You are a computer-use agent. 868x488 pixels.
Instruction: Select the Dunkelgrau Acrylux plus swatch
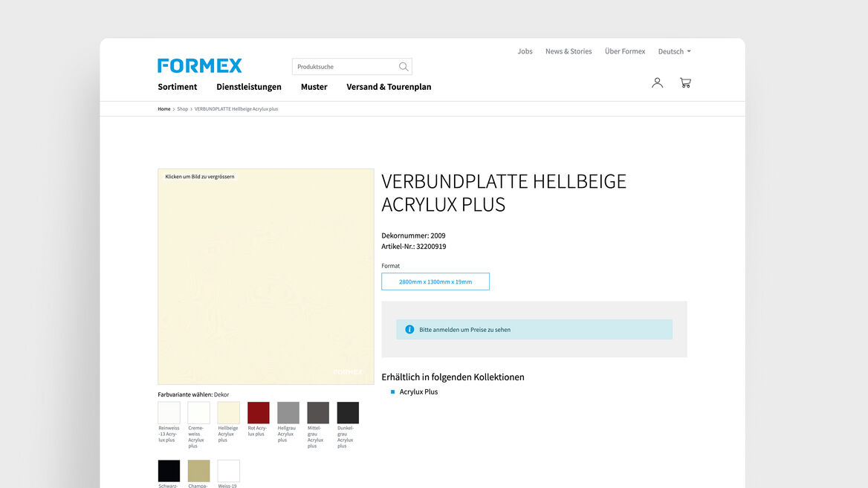349,413
